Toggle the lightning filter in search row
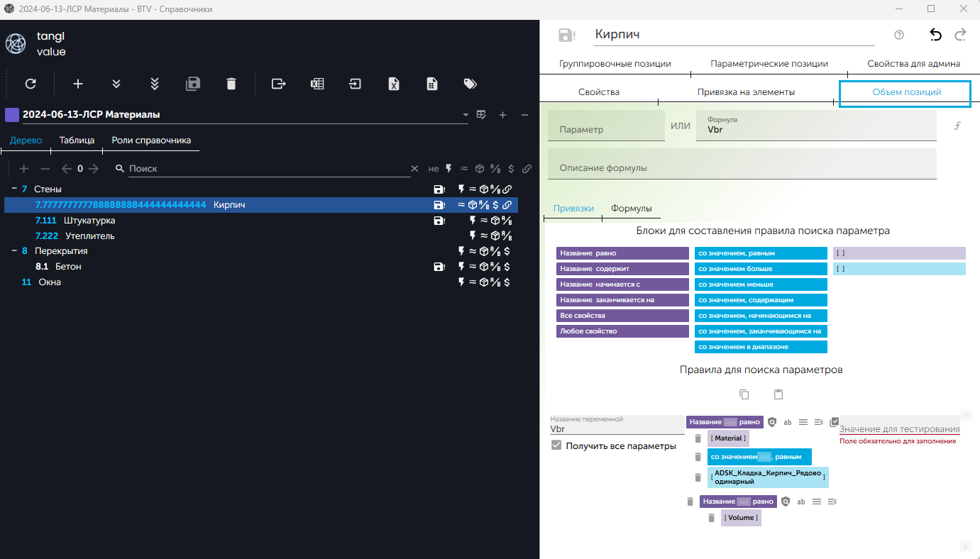The image size is (980, 559). click(x=448, y=169)
